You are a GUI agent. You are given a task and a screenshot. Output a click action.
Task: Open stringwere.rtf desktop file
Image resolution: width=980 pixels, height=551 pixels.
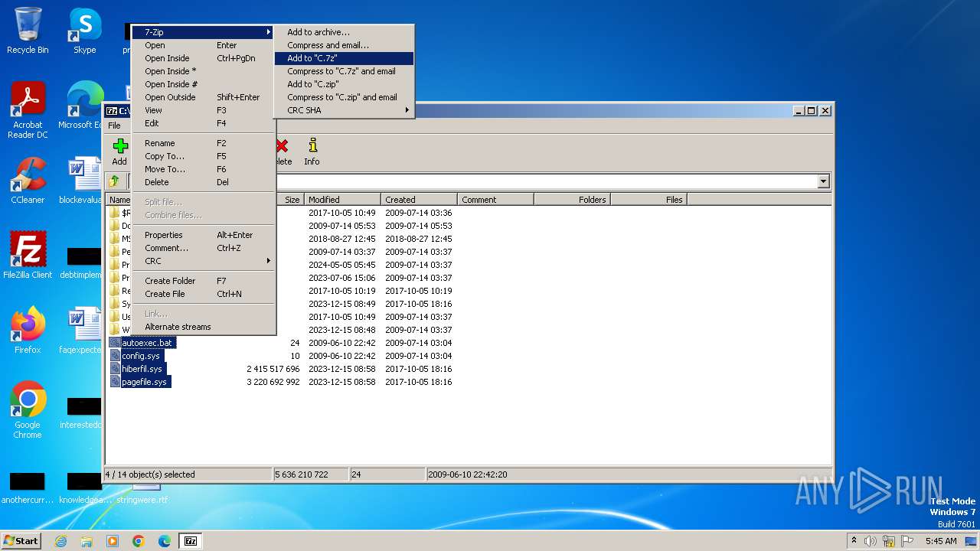(142, 494)
